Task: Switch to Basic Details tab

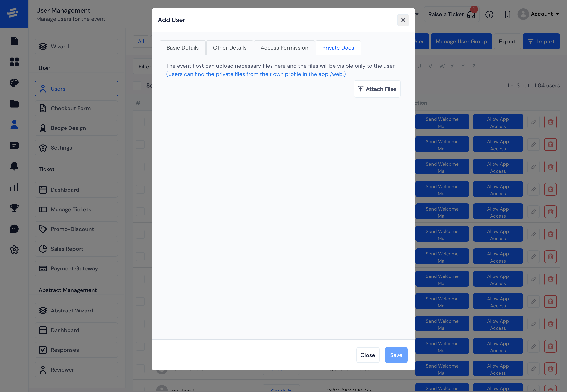Action: [182, 47]
